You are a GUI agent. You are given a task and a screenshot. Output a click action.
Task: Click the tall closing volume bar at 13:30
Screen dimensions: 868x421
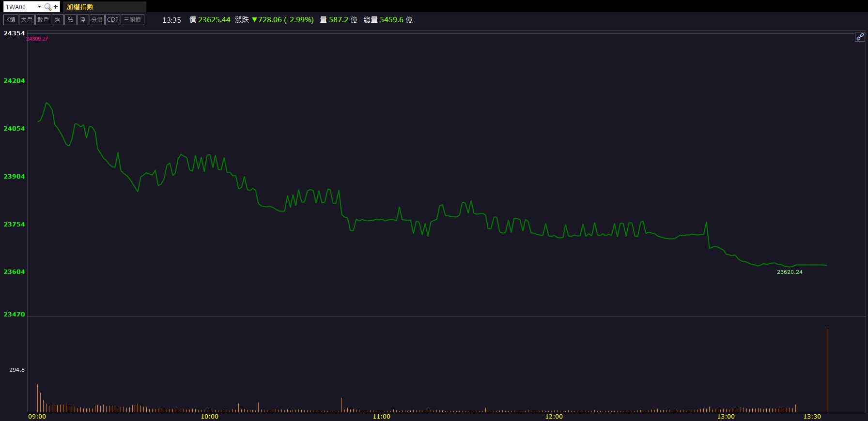(827, 370)
